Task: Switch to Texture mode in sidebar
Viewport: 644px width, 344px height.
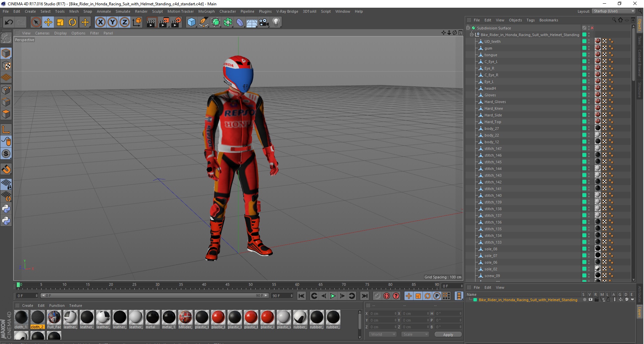Action: [6, 66]
